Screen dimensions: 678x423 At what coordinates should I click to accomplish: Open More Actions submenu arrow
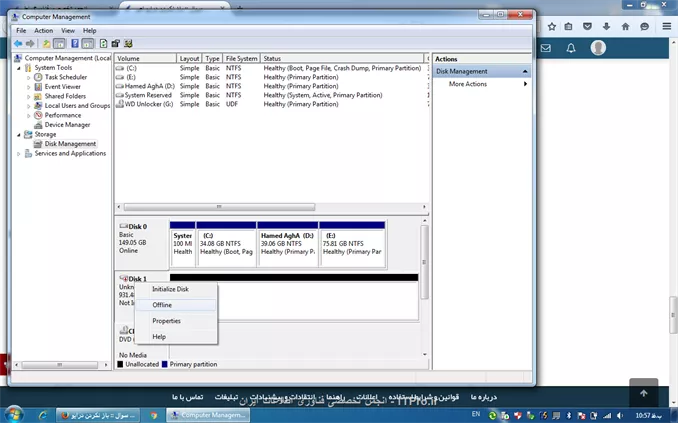525,84
